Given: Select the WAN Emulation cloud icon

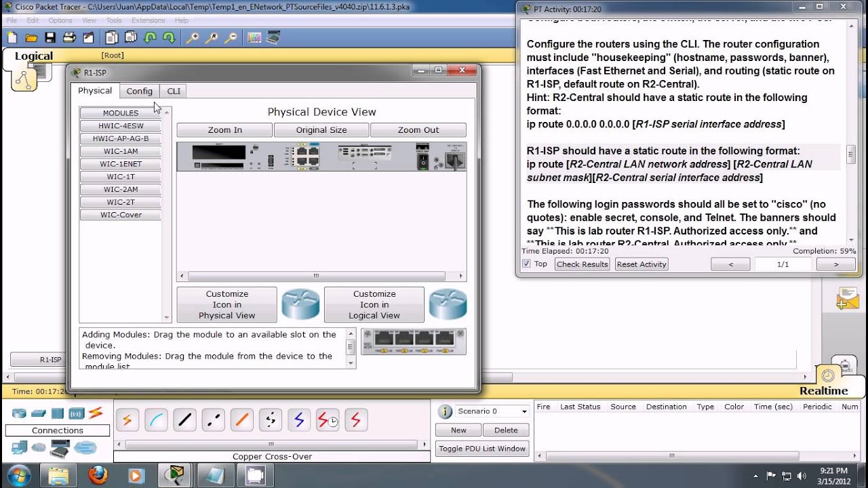Looking at the screenshot, I should click(39, 447).
